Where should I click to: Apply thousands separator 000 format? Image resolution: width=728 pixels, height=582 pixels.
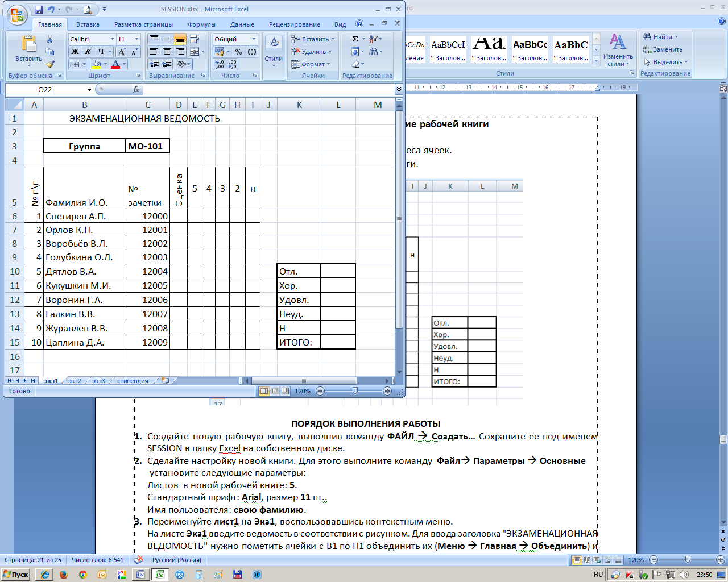click(x=251, y=52)
